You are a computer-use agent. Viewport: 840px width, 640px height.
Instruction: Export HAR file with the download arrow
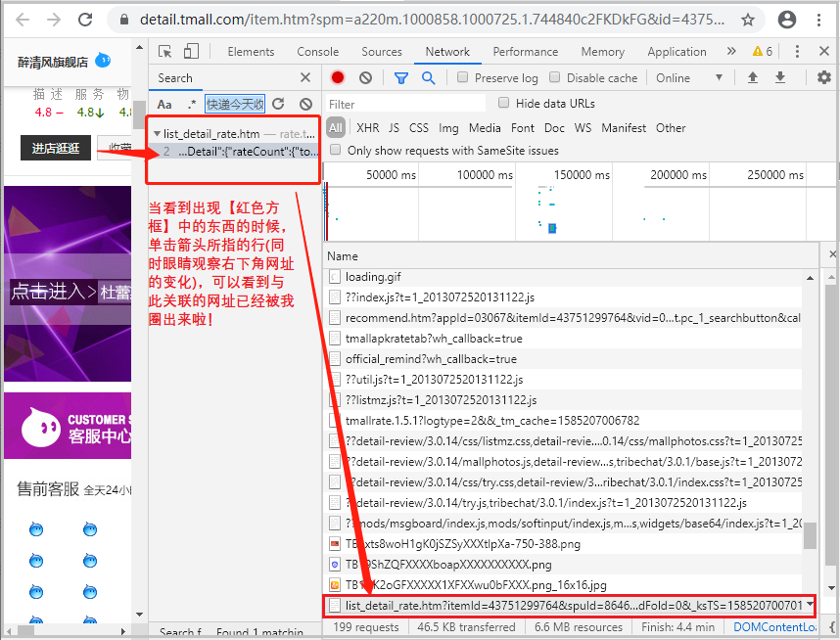[x=780, y=77]
